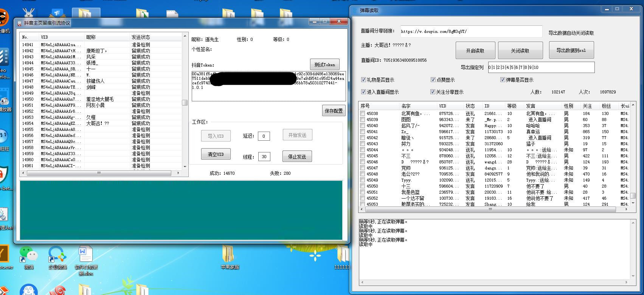Click the 发言 column header
The height and width of the screenshot is (295, 644).
(543, 106)
